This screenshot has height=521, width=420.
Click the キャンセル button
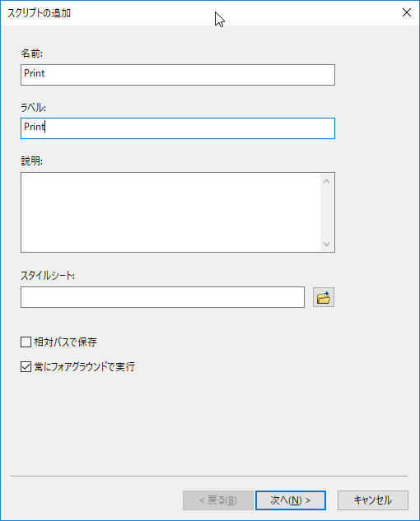pos(373,500)
